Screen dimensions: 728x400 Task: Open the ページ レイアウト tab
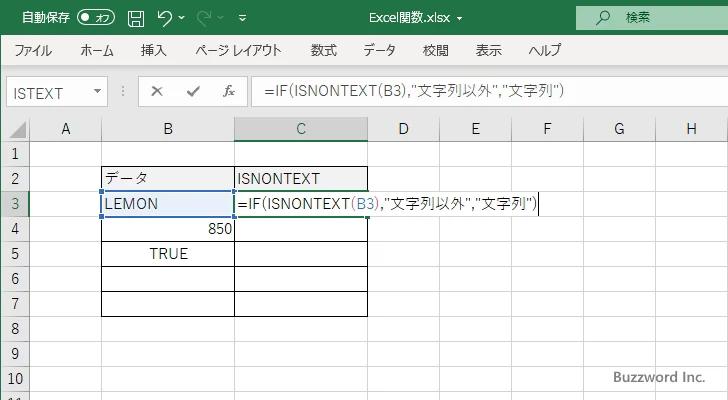[238, 50]
